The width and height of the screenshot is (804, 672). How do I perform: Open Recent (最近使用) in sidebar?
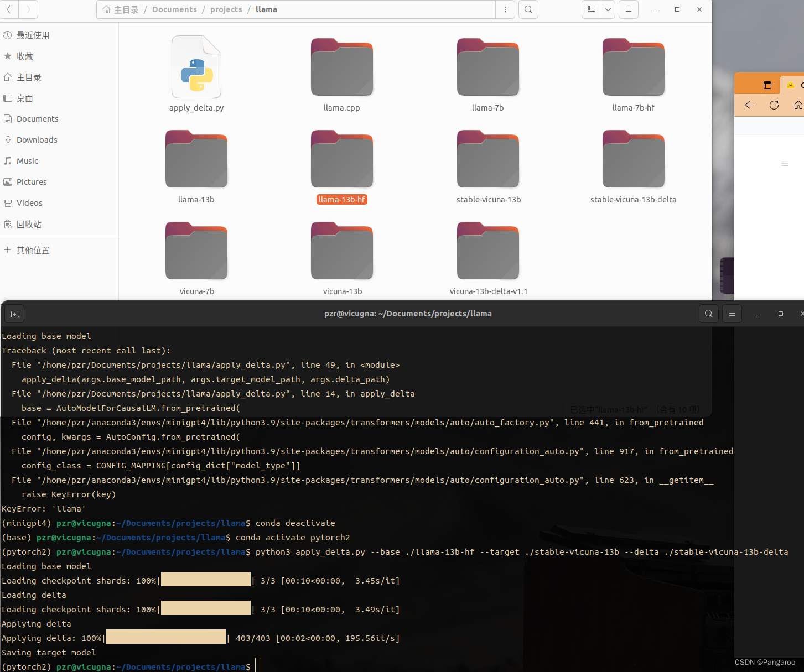pyautogui.click(x=59, y=35)
